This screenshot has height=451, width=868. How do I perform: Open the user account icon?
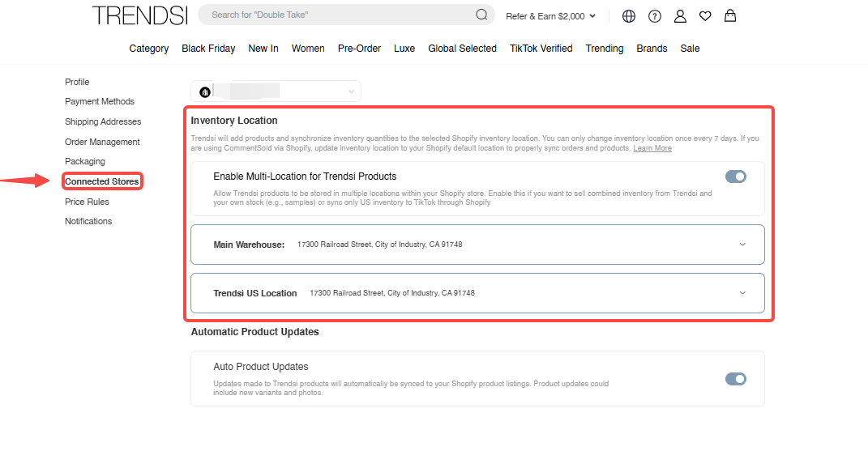tap(680, 16)
